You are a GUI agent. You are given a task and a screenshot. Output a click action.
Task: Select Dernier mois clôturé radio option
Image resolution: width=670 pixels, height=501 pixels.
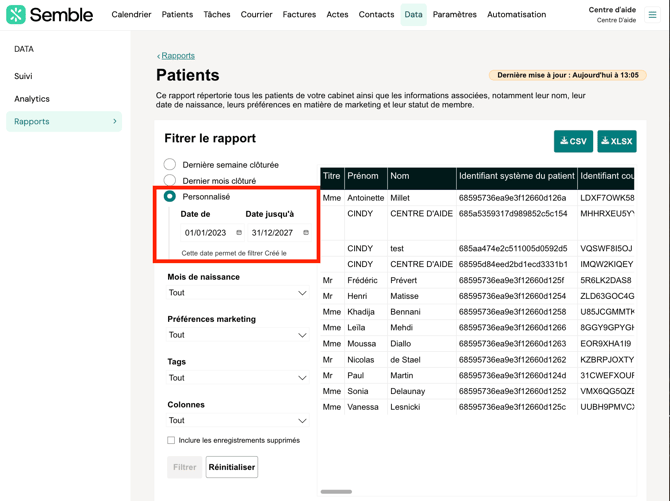[x=170, y=181]
